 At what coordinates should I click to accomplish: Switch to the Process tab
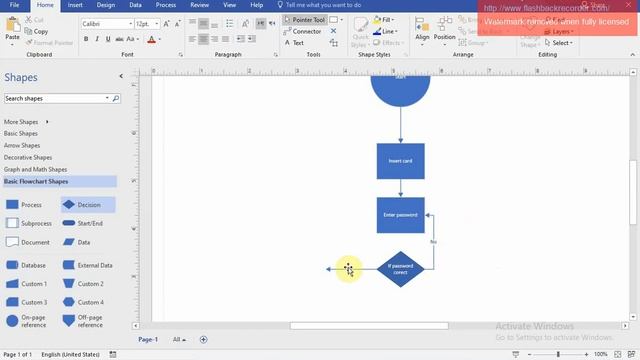click(166, 5)
